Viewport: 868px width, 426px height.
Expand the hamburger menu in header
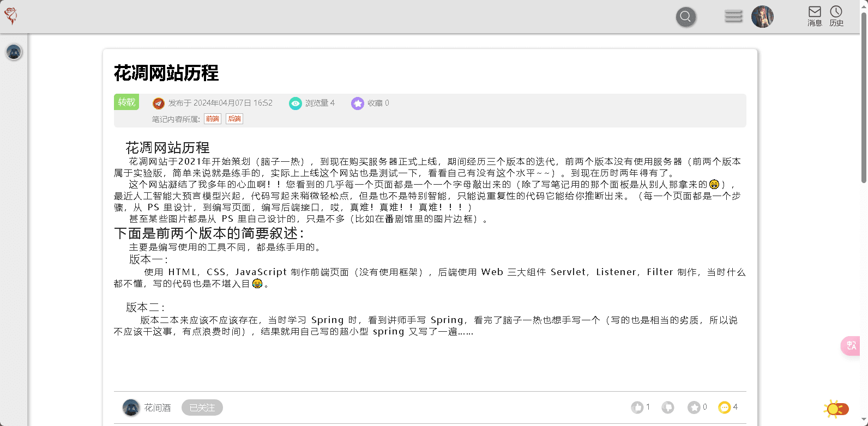(733, 17)
